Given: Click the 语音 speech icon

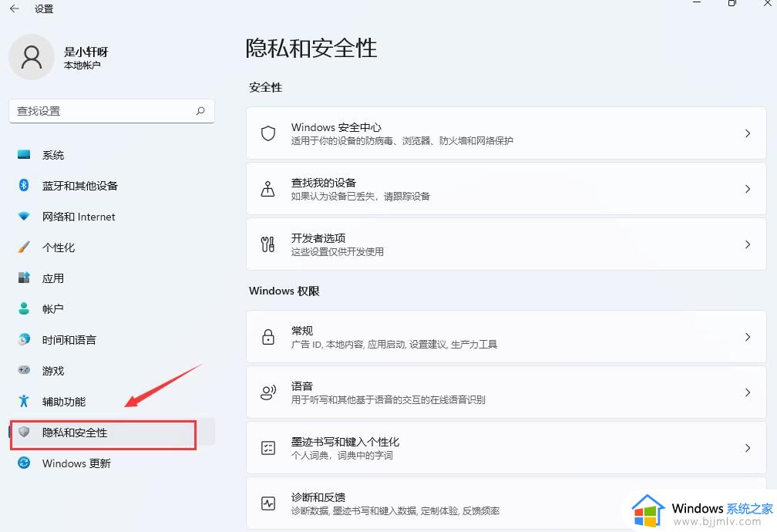Looking at the screenshot, I should [x=268, y=392].
